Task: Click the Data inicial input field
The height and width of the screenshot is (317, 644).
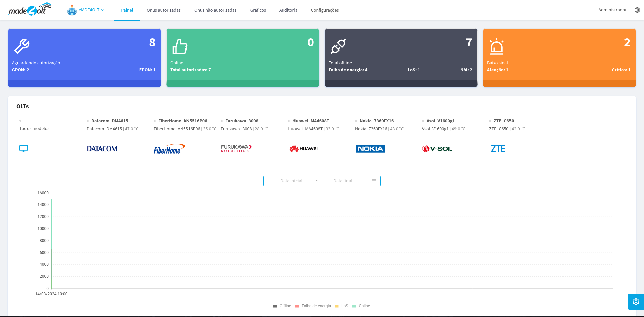Action: (x=291, y=181)
